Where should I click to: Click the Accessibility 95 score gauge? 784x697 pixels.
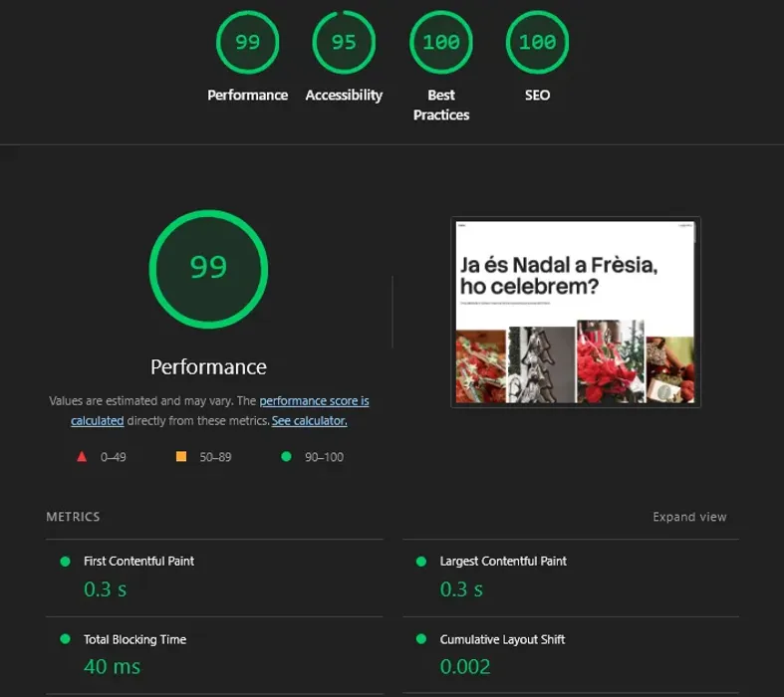coord(344,43)
